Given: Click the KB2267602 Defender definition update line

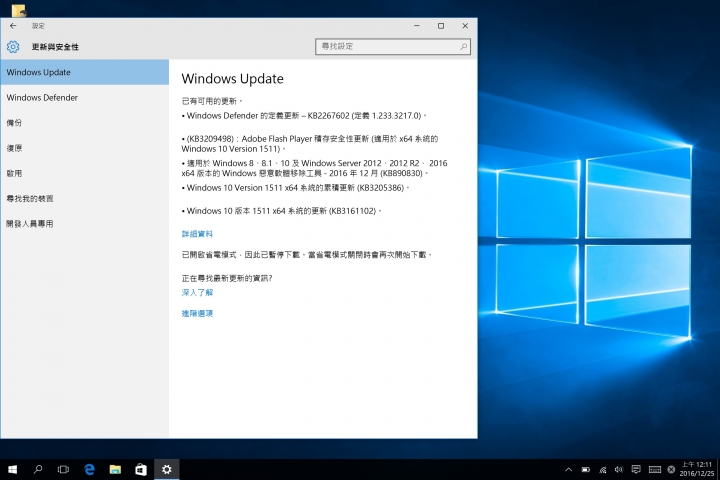Looking at the screenshot, I should point(304,116).
